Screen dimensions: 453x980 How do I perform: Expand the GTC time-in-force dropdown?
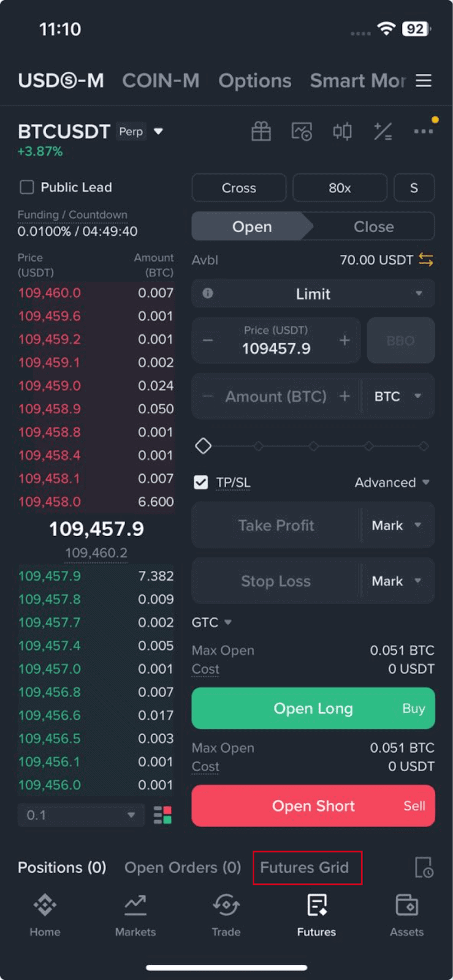pos(211,622)
